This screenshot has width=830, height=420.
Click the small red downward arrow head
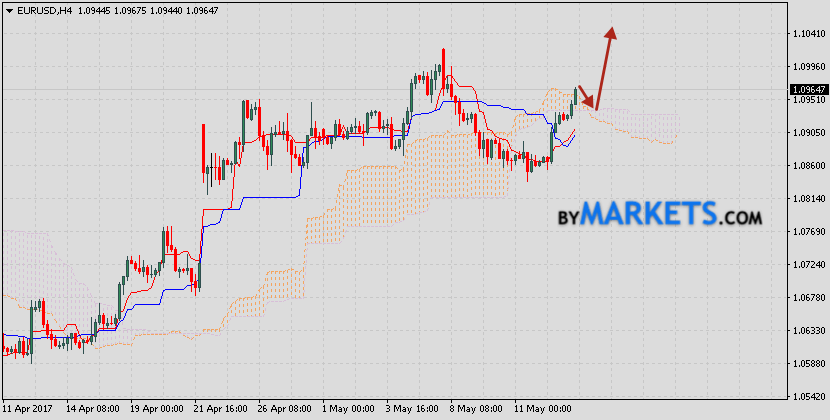tap(589, 101)
